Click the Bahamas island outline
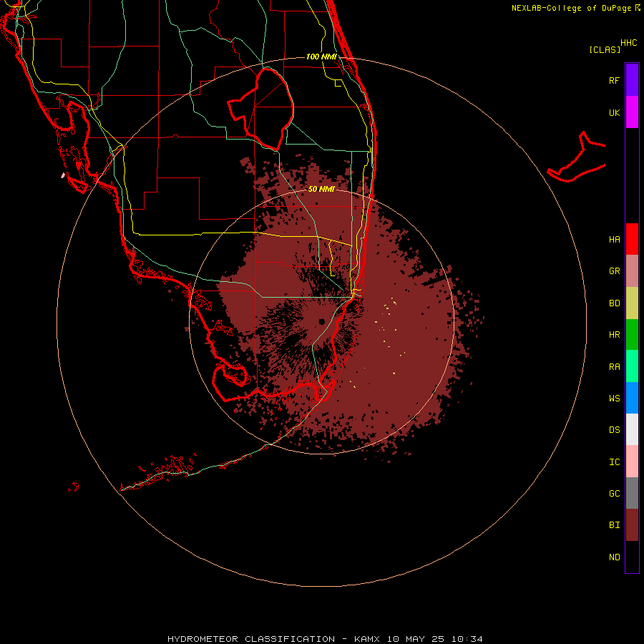 pos(577,157)
